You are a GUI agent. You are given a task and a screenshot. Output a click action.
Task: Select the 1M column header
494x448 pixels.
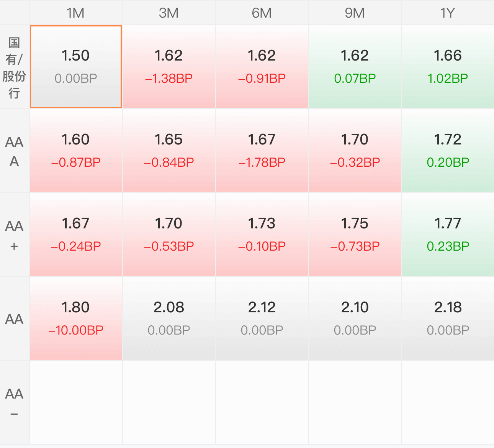[76, 13]
